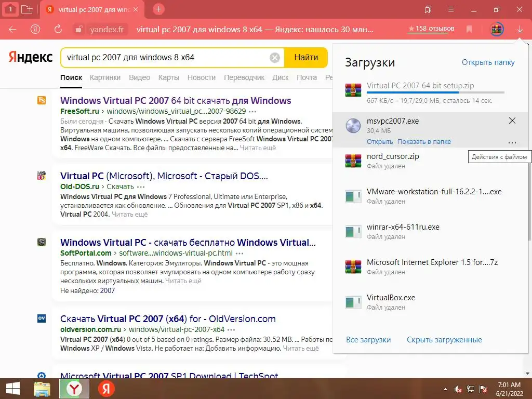Click the yandex.fr address field
This screenshot has width=532, height=399.
[107, 30]
